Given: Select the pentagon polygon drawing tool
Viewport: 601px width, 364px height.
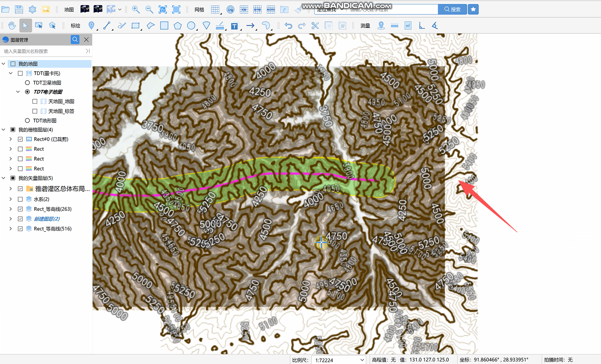Looking at the screenshot, I should tap(178, 25).
